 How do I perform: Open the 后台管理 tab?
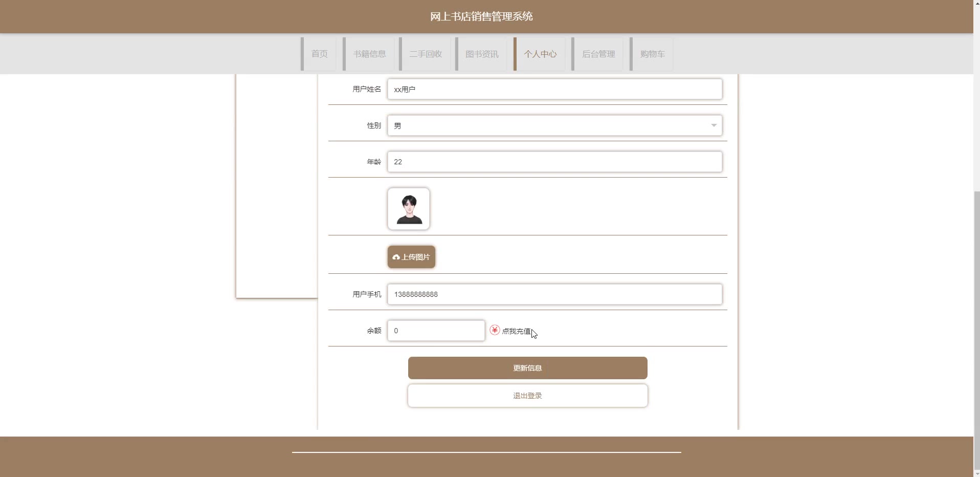(598, 54)
